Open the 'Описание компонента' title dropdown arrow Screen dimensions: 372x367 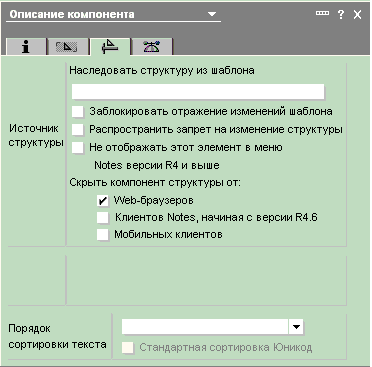point(211,14)
